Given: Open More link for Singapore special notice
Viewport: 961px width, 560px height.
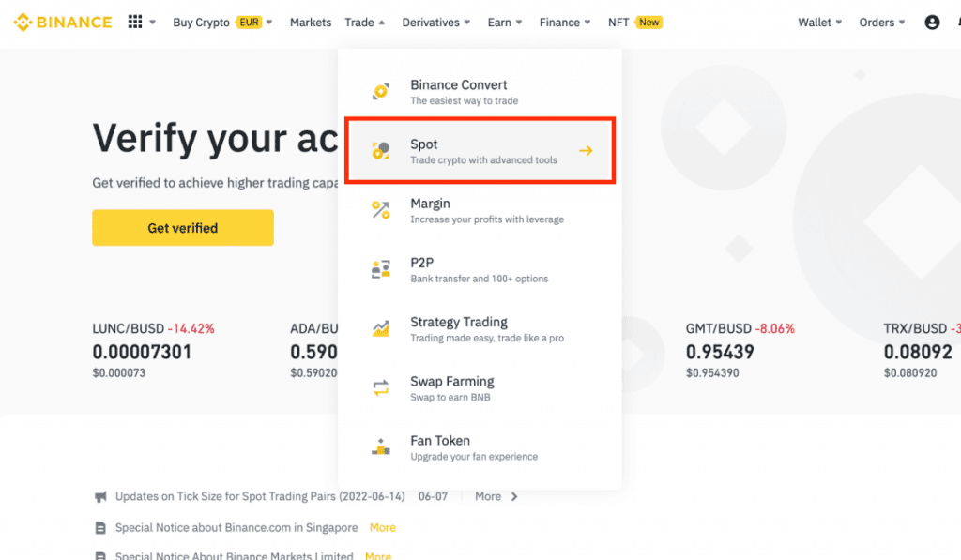Looking at the screenshot, I should click(382, 528).
